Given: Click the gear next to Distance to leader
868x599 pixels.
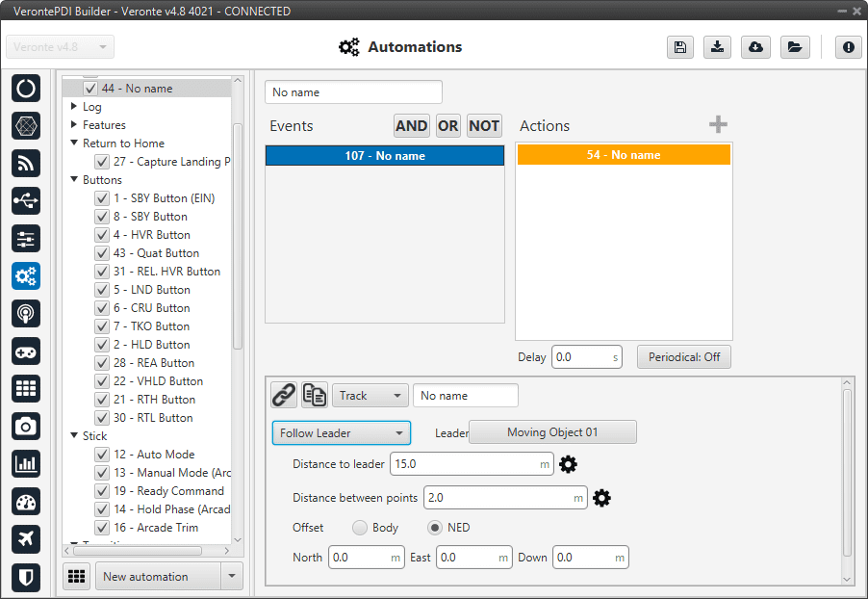Looking at the screenshot, I should (x=569, y=464).
